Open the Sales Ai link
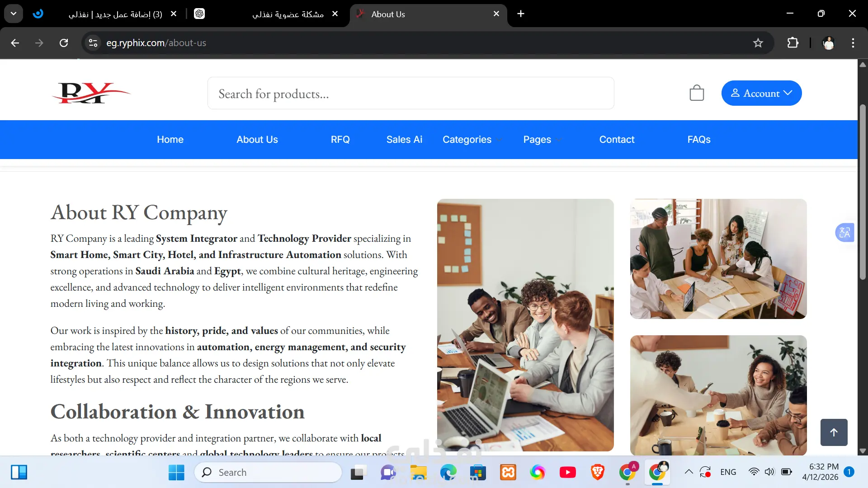The width and height of the screenshot is (868, 488). pos(405,140)
